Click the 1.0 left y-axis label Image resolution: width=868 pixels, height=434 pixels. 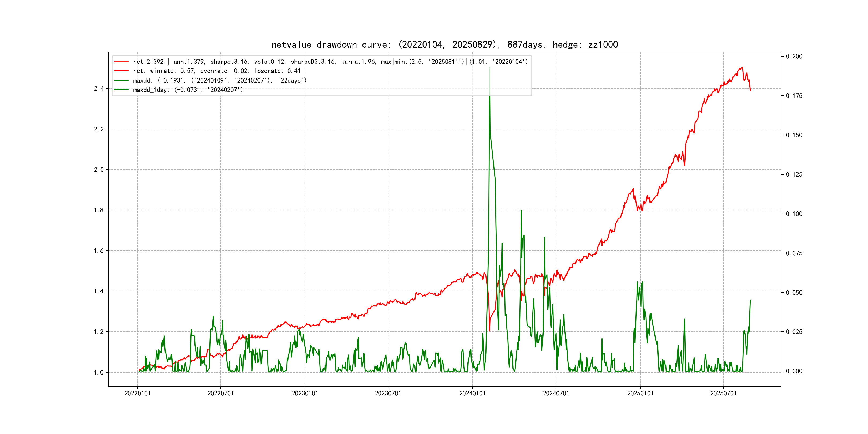pos(99,372)
